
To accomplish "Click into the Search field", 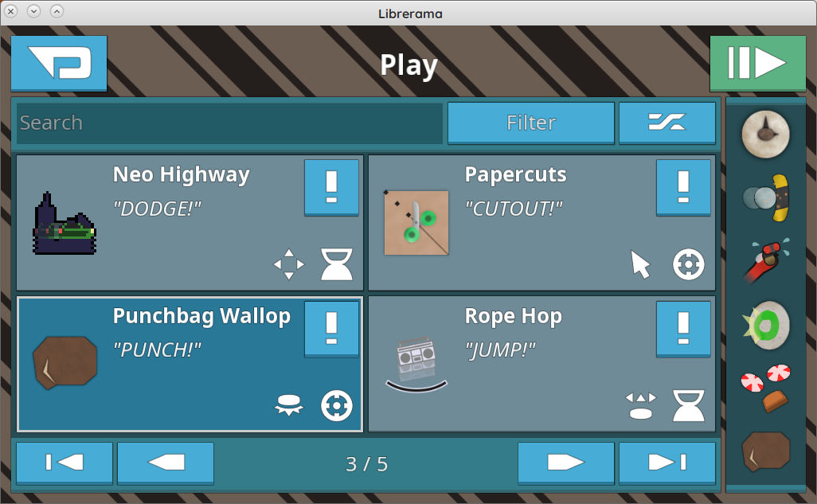I will (230, 123).
